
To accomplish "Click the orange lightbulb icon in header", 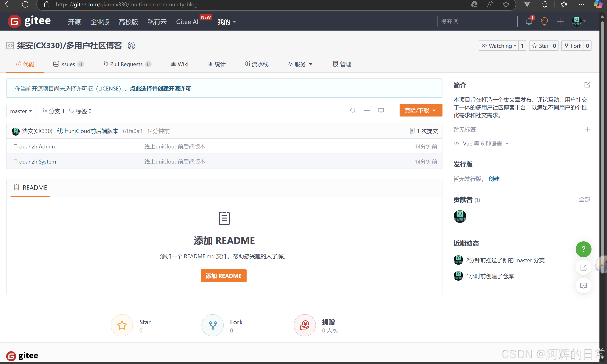I will click(544, 22).
